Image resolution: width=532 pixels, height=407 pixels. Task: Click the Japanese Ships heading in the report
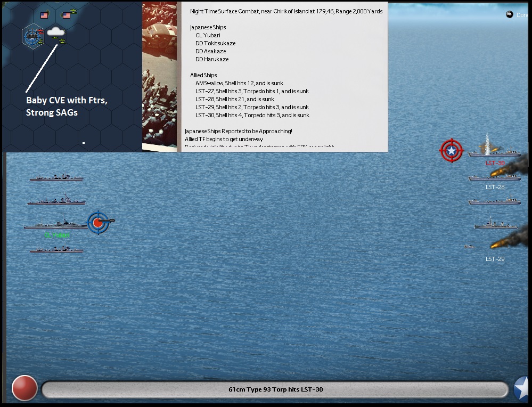coord(208,27)
